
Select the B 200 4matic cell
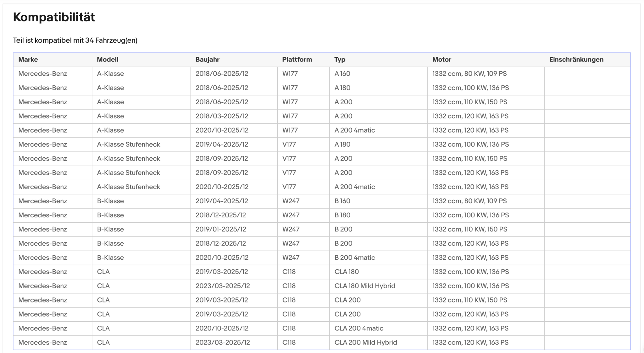378,258
